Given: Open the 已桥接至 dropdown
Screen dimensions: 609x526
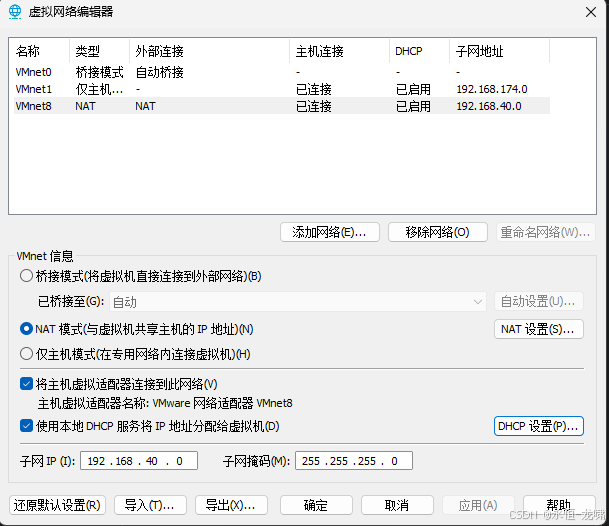Looking at the screenshot, I should point(298,302).
